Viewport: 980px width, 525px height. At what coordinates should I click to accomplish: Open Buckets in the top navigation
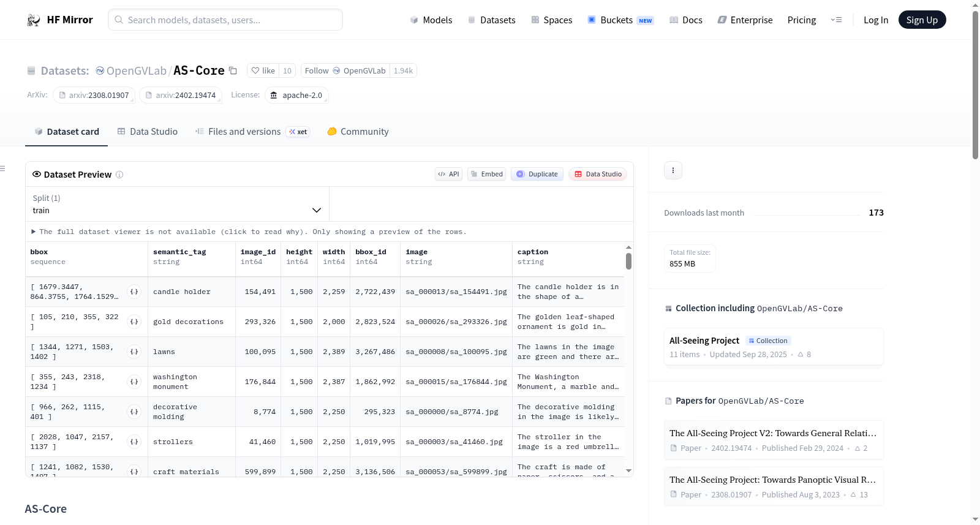pos(620,20)
